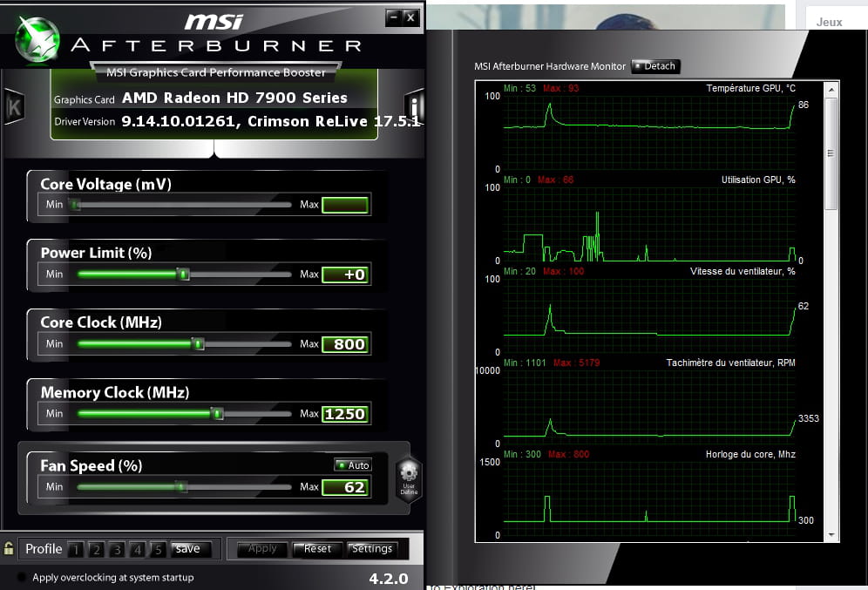Click the Profile label

coord(44,548)
